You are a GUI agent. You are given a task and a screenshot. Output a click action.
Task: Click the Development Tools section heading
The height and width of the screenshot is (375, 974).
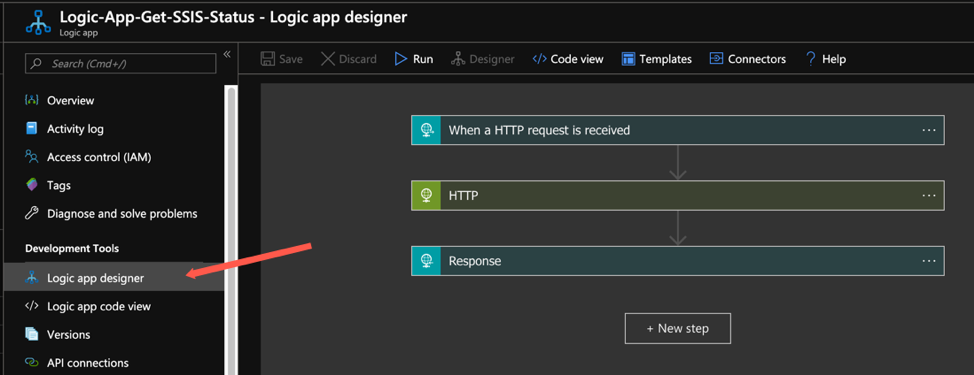tap(72, 248)
